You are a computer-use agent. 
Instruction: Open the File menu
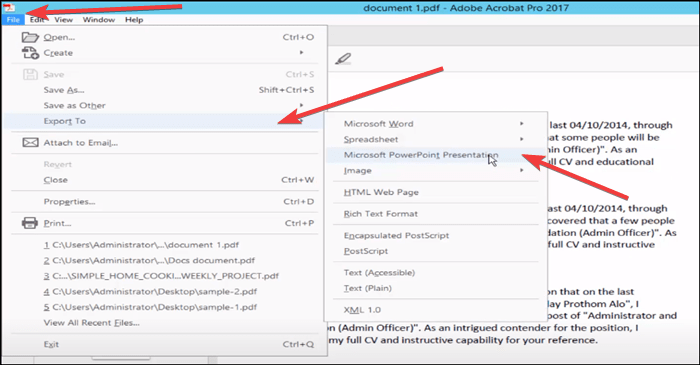click(x=13, y=20)
